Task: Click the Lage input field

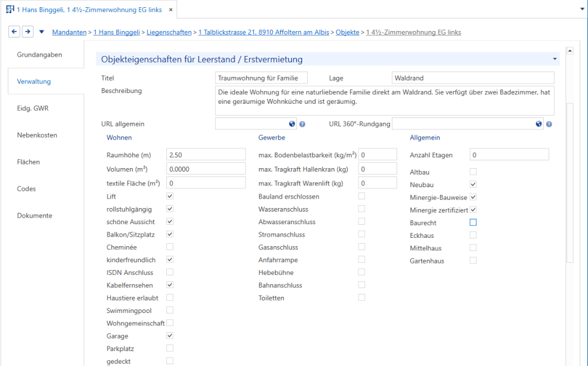Action: click(x=473, y=78)
